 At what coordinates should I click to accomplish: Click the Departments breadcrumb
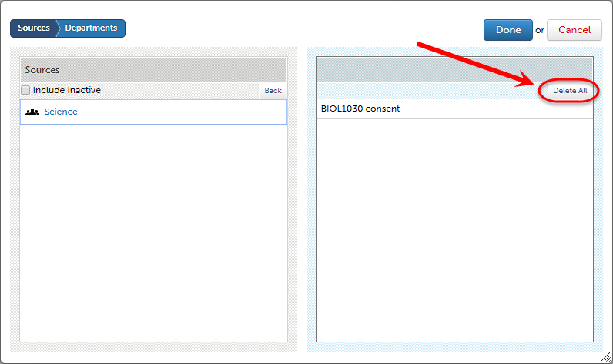coord(91,28)
